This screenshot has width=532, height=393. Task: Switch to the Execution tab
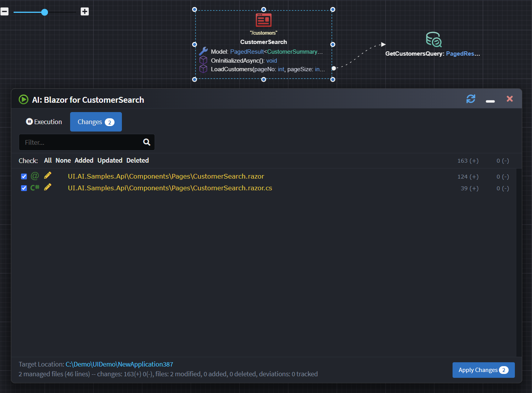pos(44,122)
